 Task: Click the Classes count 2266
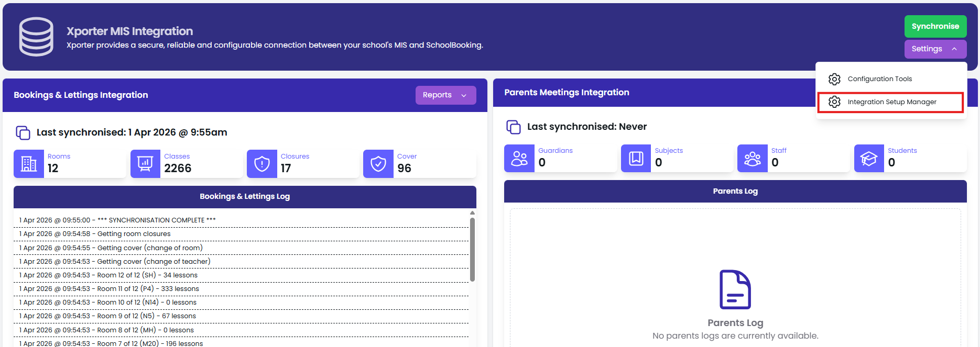[x=178, y=169]
